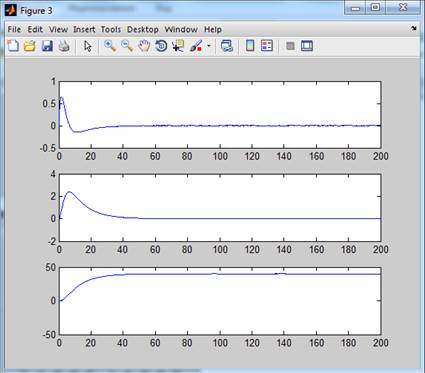Click the 'Figure 3' window title text
The image size is (425, 373).
[36, 11]
